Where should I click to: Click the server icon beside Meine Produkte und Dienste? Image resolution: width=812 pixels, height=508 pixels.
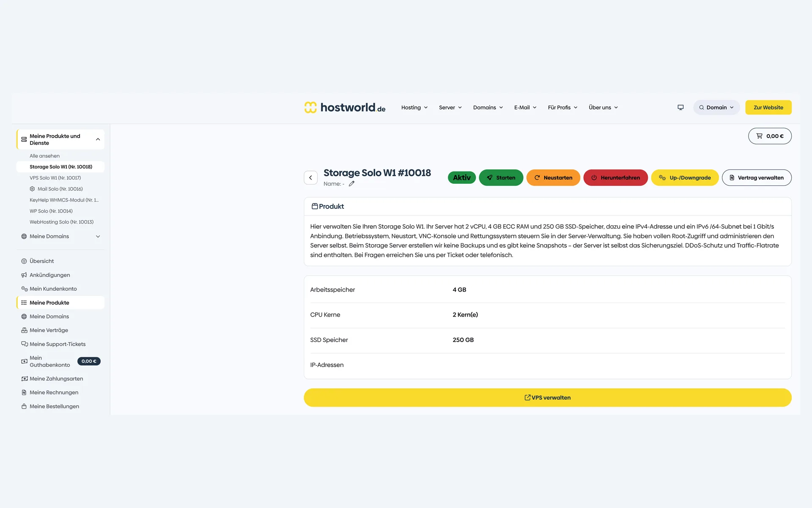point(24,139)
